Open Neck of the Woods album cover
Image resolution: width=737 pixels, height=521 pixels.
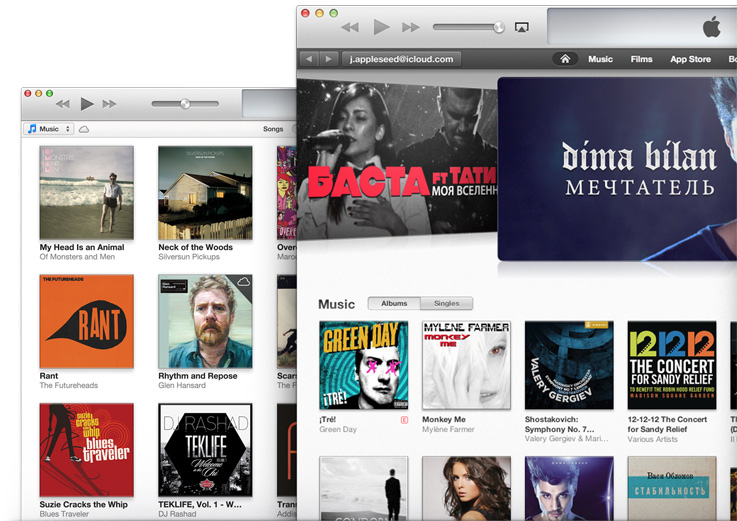tap(205, 192)
